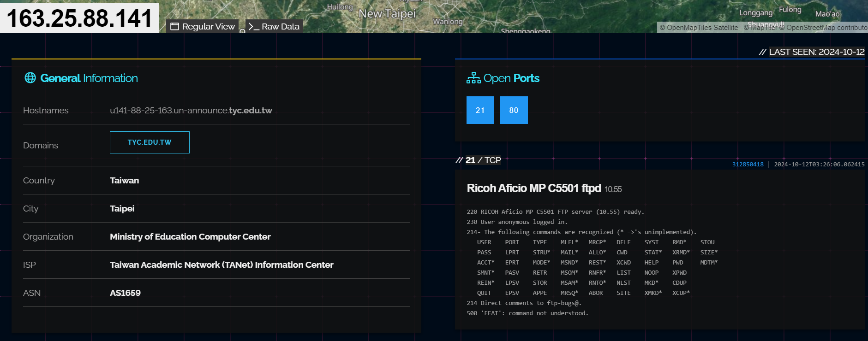The width and height of the screenshot is (868, 341).
Task: Click the timestamp 2024-10-12T03:26:06.062415
Action: pyautogui.click(x=819, y=165)
